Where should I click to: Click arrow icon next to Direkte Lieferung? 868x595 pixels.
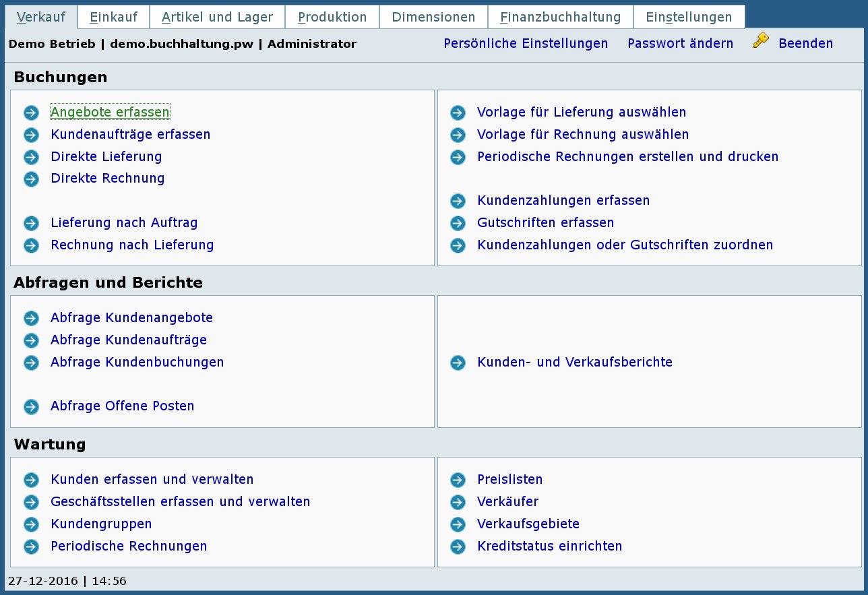point(32,157)
